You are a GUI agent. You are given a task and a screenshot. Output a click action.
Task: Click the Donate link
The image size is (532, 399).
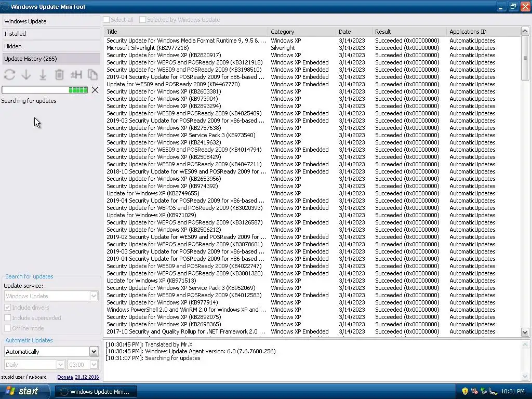click(65, 377)
